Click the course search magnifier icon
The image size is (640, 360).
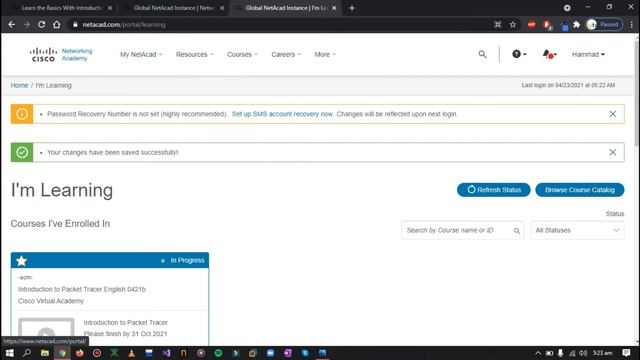pyautogui.click(x=517, y=231)
